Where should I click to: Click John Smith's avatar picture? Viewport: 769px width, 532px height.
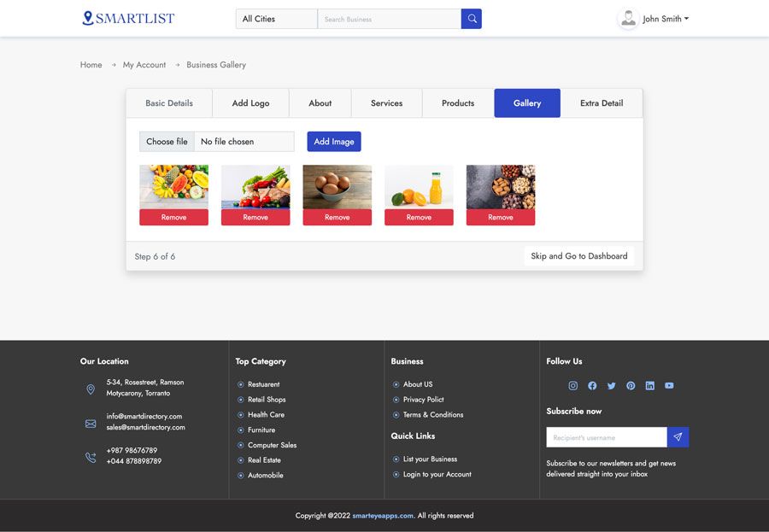click(x=628, y=19)
